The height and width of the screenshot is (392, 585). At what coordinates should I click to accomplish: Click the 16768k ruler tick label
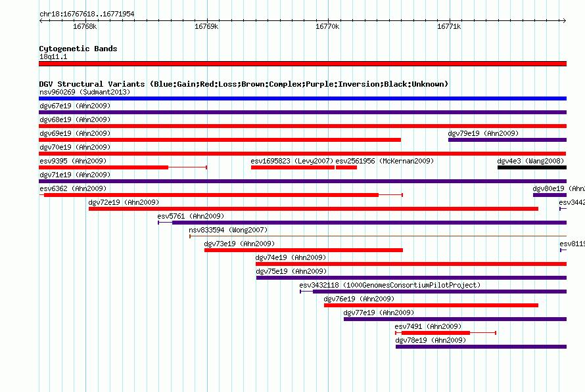pyautogui.click(x=85, y=26)
